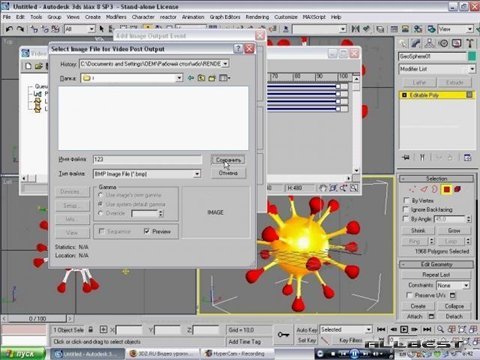Open the Graph Editors menu
The width and height of the screenshot is (480, 360).
pos(225,17)
